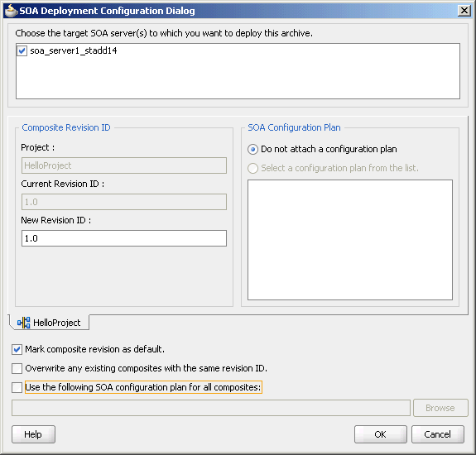The image size is (476, 455).
Task: Cancel the deployment configuration
Action: [437, 434]
